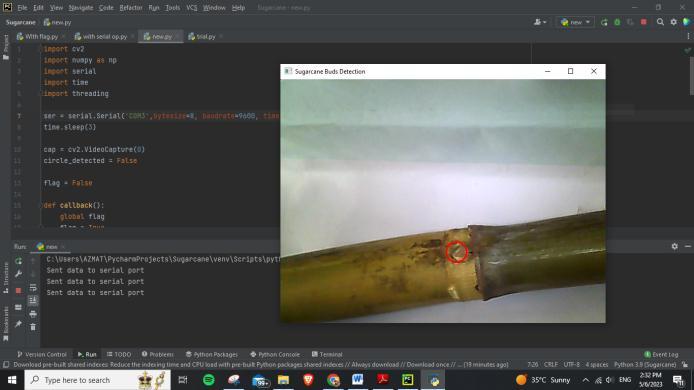
Task: Open the View menu
Action: pyautogui.click(x=56, y=8)
